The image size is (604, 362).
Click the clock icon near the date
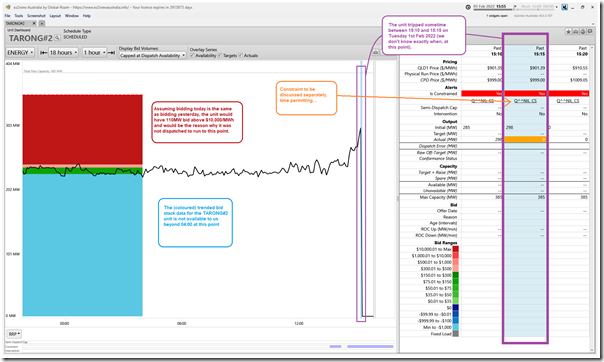468,7
